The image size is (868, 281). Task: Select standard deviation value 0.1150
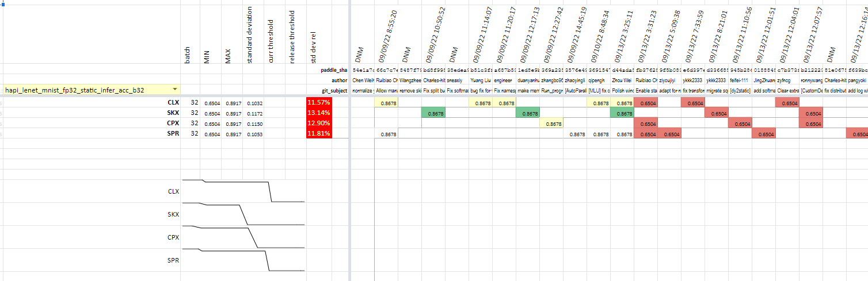point(255,124)
